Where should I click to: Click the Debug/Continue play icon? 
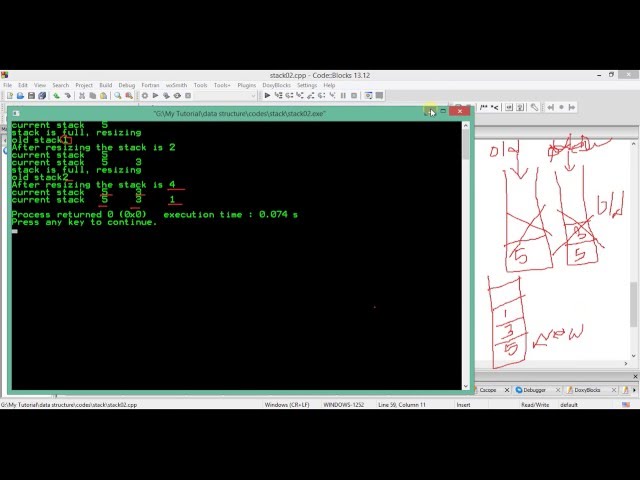(x=267, y=96)
